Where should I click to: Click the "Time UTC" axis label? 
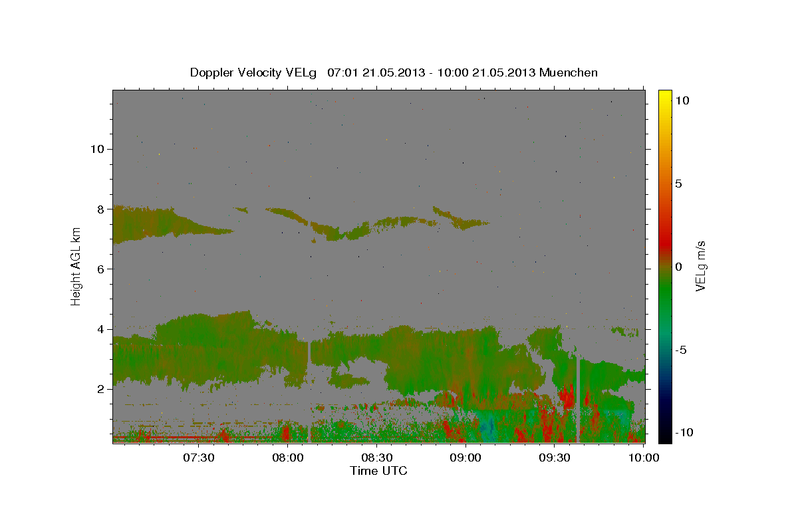[378, 471]
